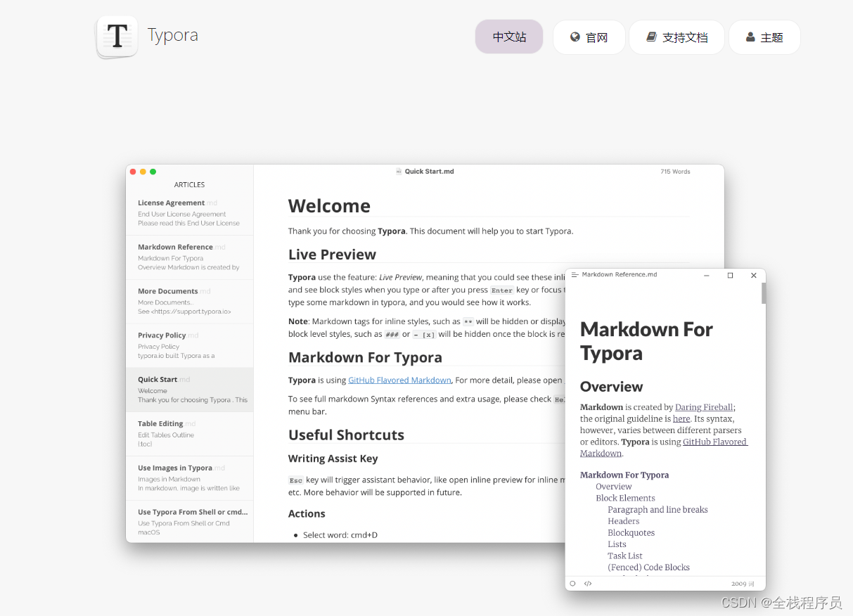Click the Typora site name text

coord(173,35)
